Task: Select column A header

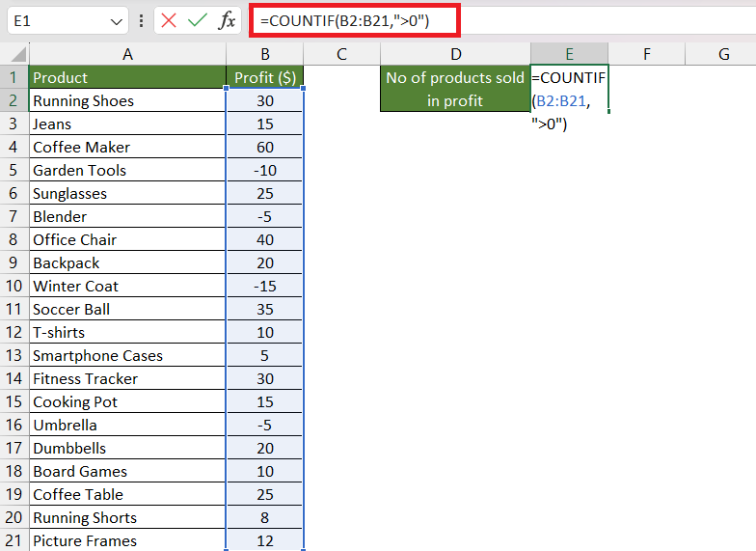Action: (x=127, y=54)
